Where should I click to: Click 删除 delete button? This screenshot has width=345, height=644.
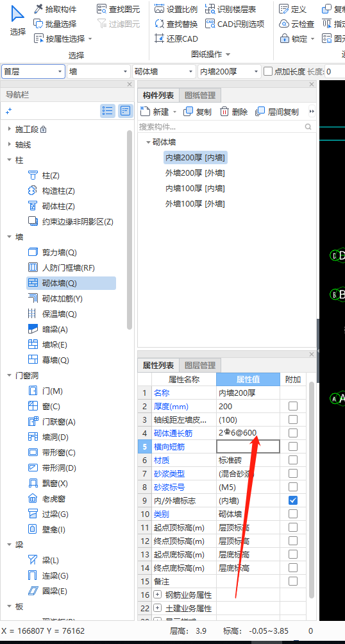(x=233, y=112)
